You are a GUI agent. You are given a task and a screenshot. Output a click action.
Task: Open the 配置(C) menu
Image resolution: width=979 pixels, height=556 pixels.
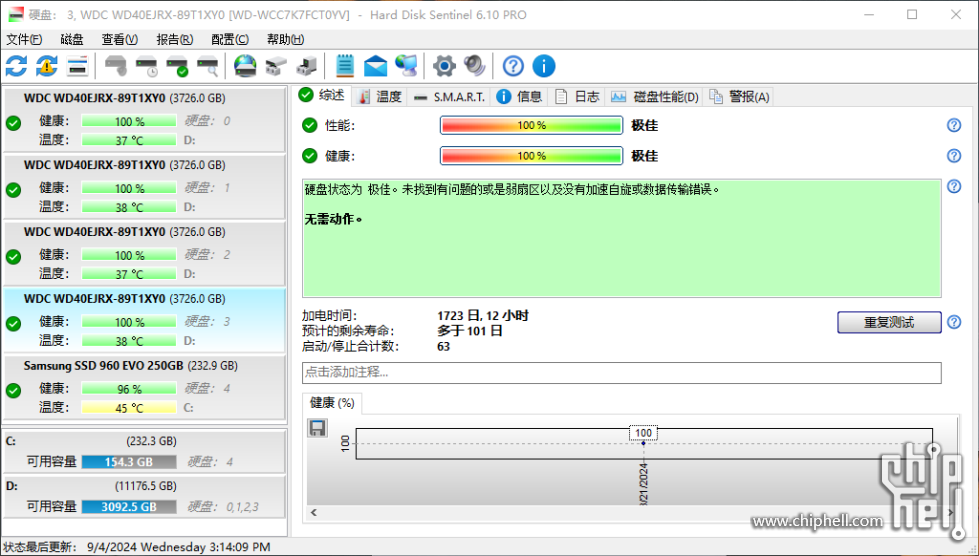point(230,39)
